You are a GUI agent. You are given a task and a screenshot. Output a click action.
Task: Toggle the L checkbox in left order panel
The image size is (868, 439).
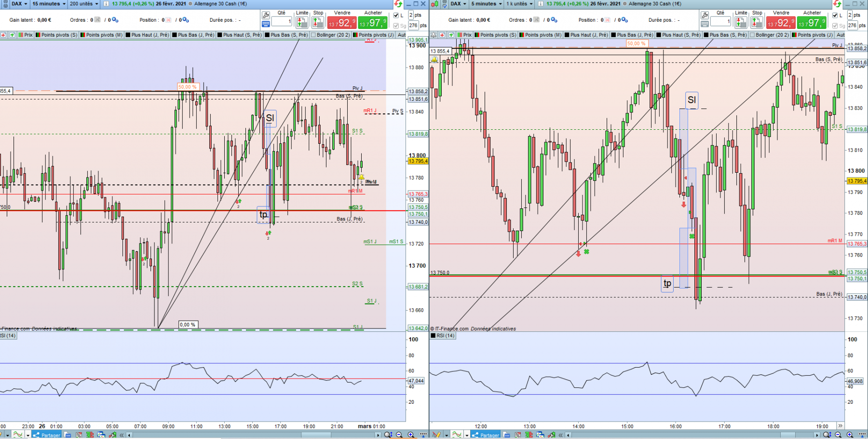[396, 15]
